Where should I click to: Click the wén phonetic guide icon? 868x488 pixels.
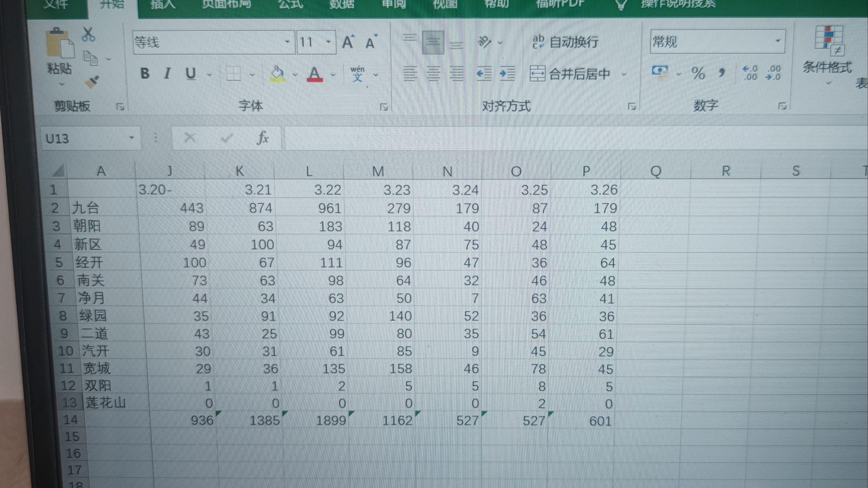(x=357, y=74)
